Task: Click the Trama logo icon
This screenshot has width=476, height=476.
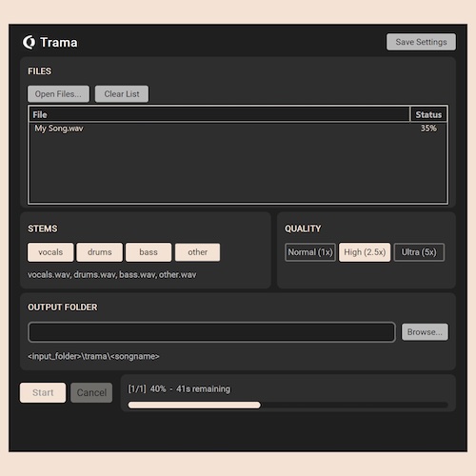Action: 30,42
